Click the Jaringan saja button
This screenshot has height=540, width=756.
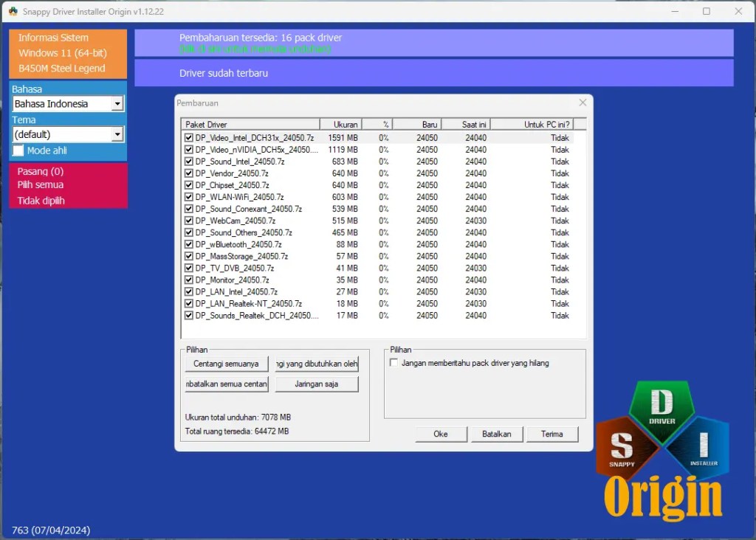pyautogui.click(x=316, y=384)
